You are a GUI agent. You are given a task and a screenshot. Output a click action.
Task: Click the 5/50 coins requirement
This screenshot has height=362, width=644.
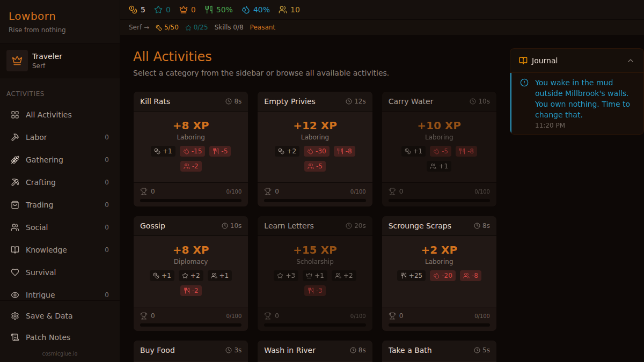point(167,27)
